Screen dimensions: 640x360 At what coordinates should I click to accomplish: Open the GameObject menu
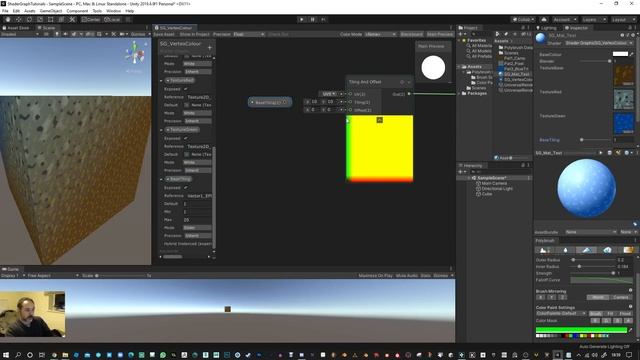click(51, 11)
